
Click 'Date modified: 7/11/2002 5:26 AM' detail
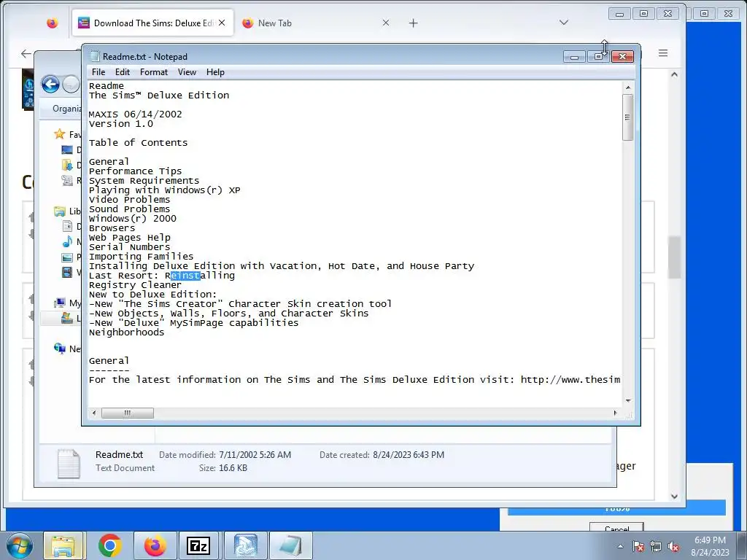225,455
